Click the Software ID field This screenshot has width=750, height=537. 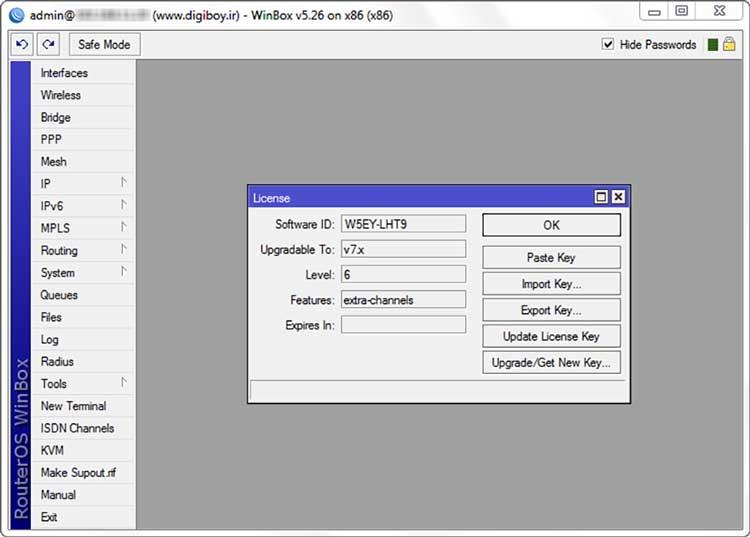click(x=403, y=224)
